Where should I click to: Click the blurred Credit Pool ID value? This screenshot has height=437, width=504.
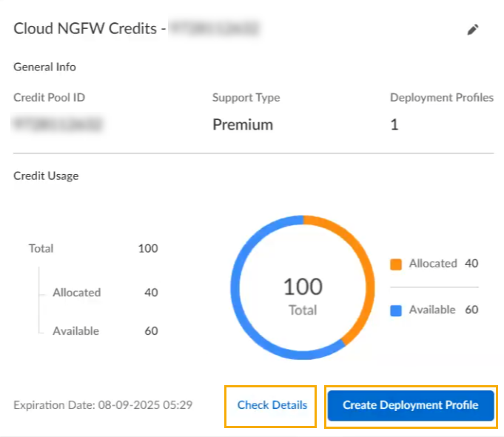tap(58, 124)
